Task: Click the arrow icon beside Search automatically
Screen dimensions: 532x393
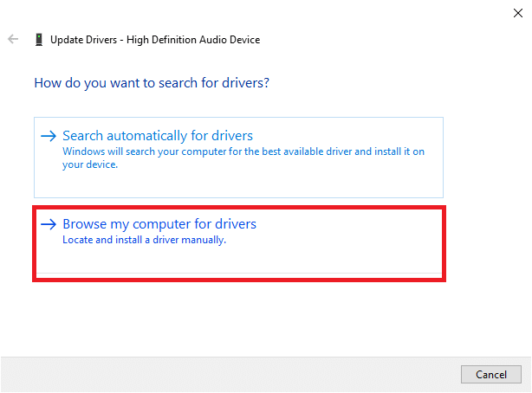Action: pos(49,136)
